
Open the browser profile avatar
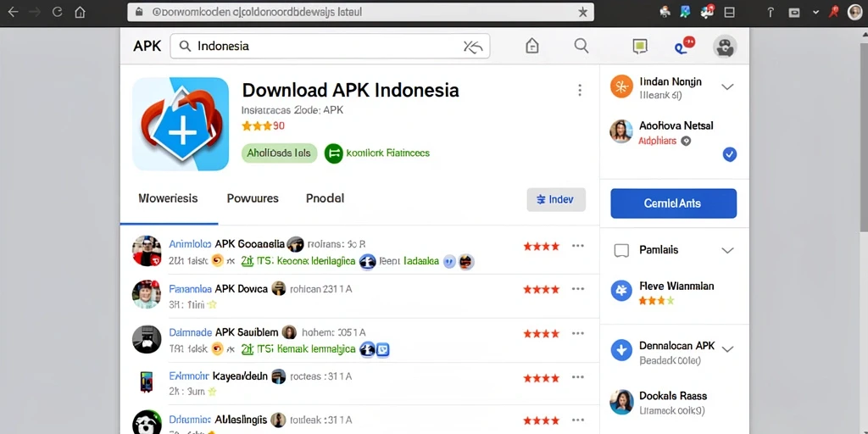pyautogui.click(x=854, y=12)
